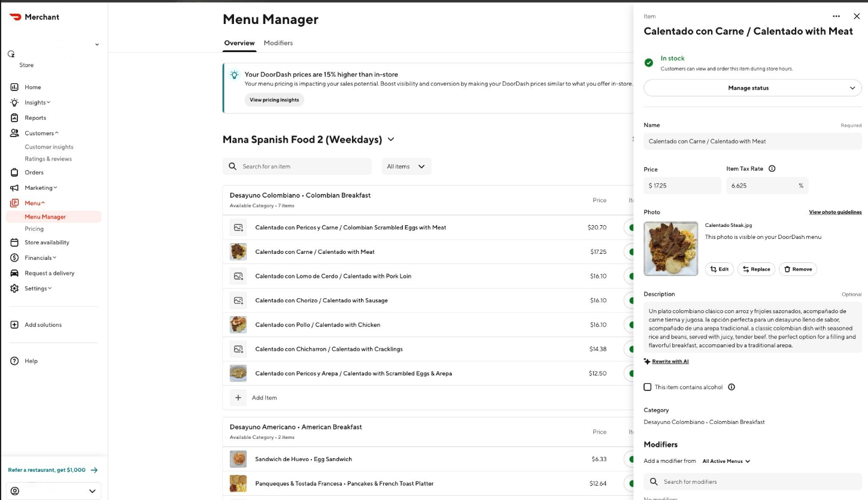Viewport: 868px width, 500px height.
Task: Click the Add solutions plus icon
Action: (x=14, y=325)
